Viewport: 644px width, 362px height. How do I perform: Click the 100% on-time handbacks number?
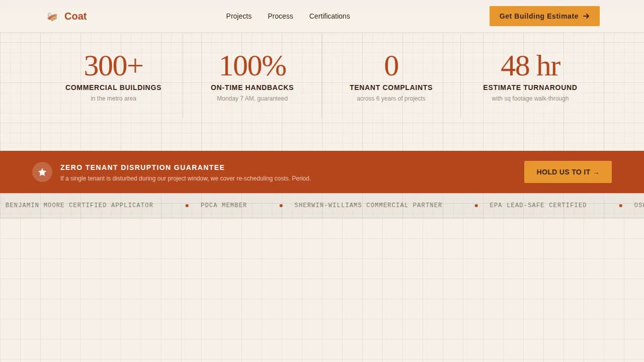[x=252, y=66]
